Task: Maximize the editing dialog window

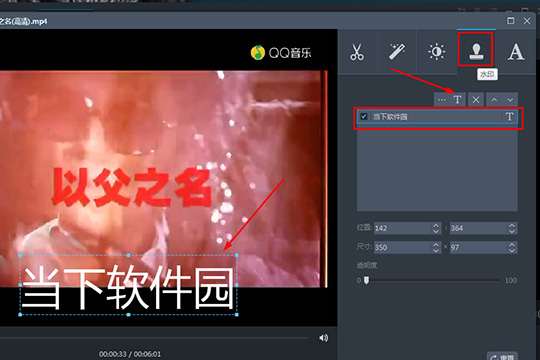Action: tap(510, 21)
